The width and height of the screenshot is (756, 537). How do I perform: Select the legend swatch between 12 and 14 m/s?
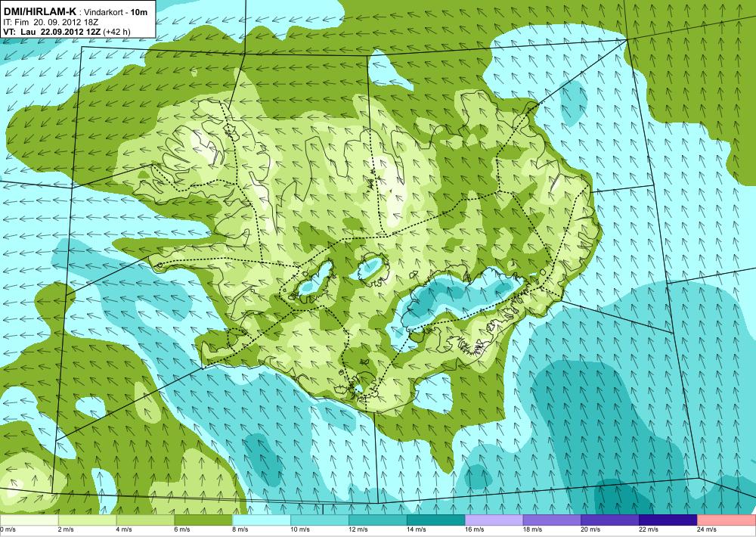pos(377,520)
